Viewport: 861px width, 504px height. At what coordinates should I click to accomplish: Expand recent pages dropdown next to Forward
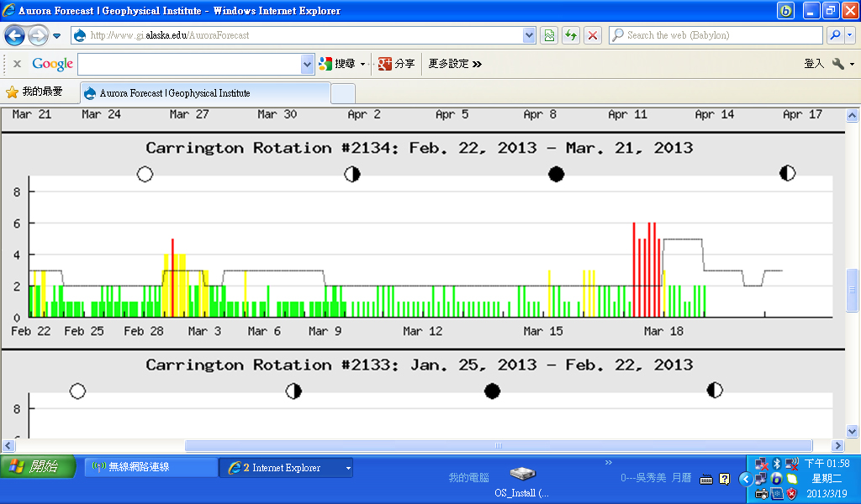(x=57, y=36)
